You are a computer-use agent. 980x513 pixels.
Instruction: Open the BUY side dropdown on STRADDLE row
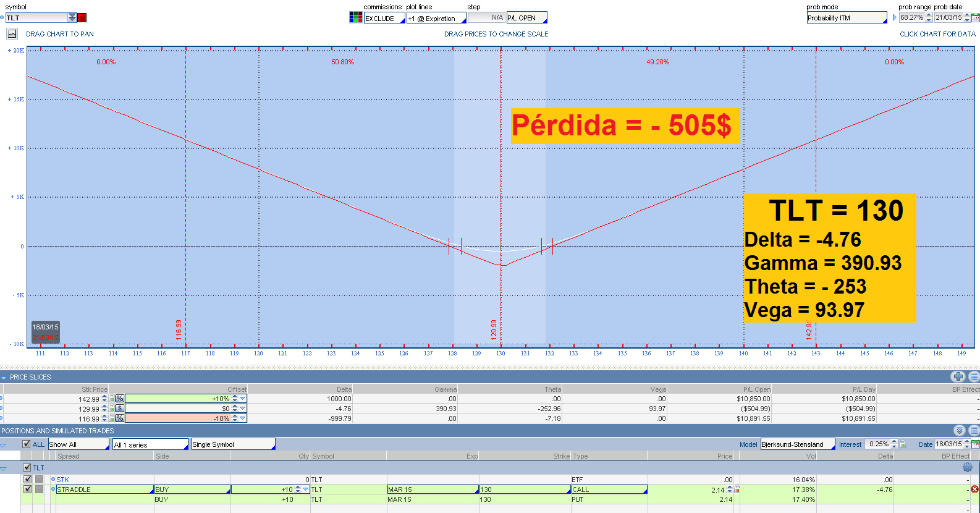click(x=192, y=490)
